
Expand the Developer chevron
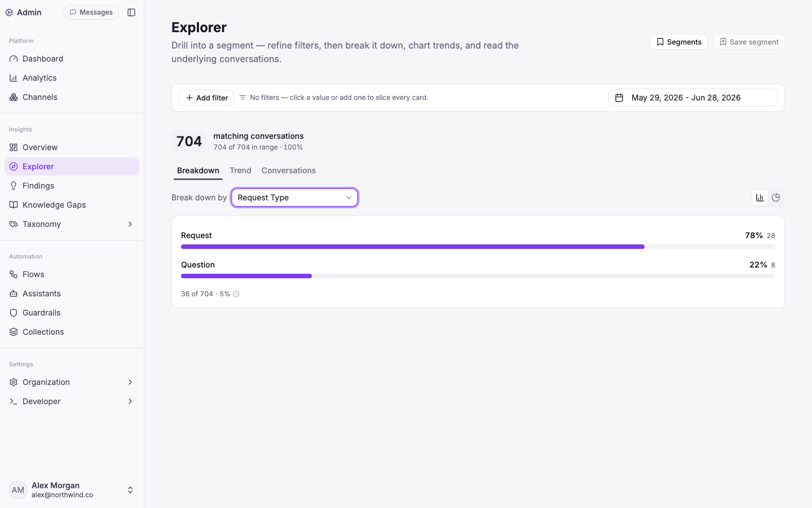click(x=130, y=401)
